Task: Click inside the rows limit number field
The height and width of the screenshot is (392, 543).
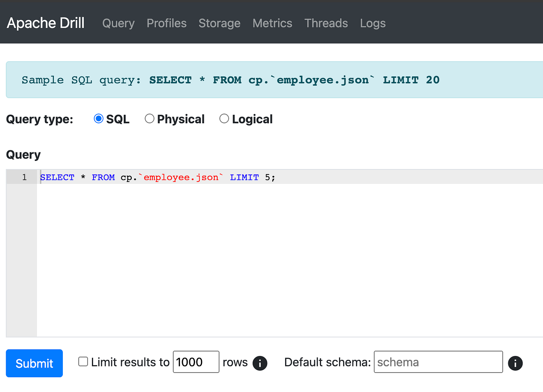Action: [196, 361]
